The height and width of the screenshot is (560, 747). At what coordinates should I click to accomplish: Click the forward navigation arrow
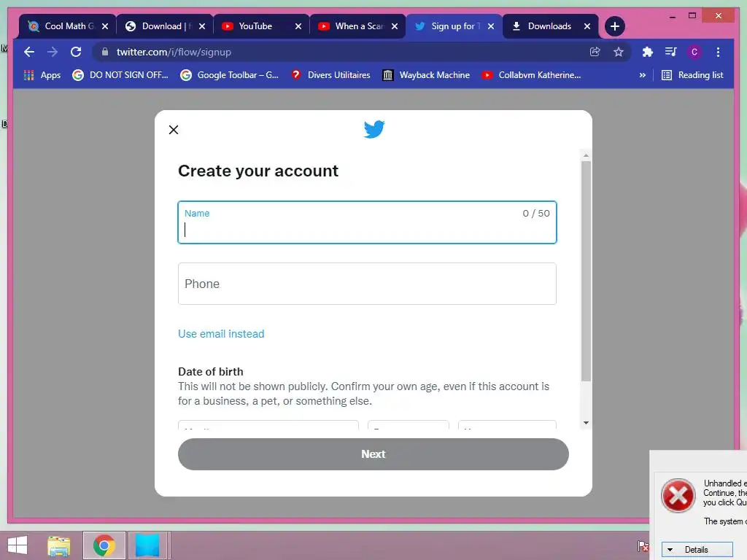[x=53, y=52]
